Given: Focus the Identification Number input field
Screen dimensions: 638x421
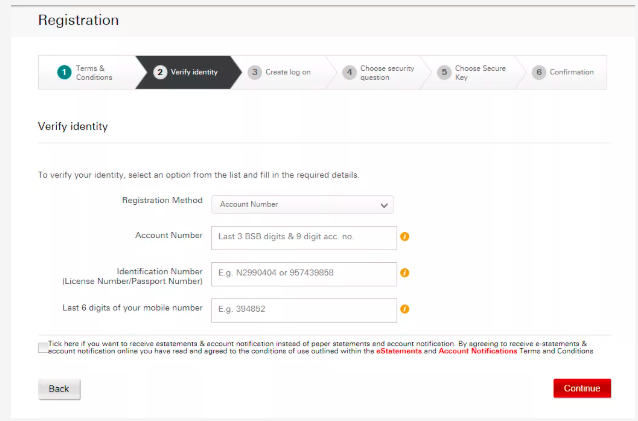Looking at the screenshot, I should pos(304,274).
